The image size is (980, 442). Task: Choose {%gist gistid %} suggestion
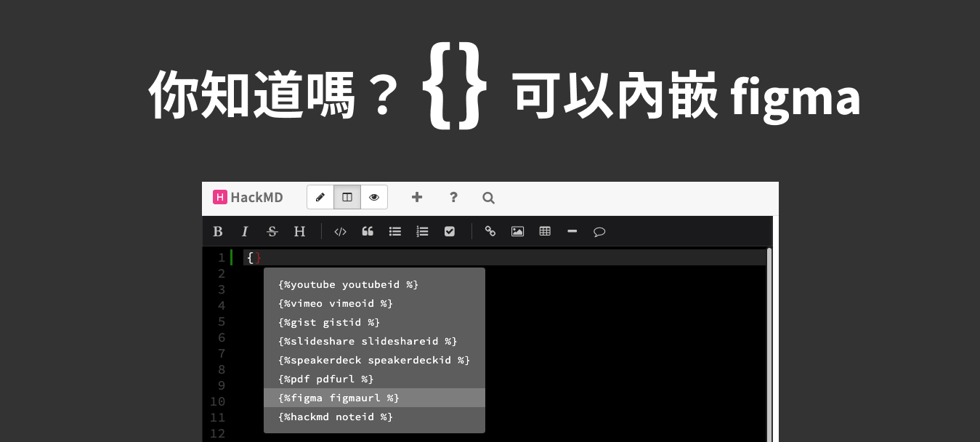pyautogui.click(x=374, y=322)
